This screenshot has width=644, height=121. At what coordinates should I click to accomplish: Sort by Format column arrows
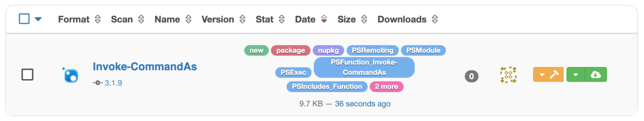point(97,19)
